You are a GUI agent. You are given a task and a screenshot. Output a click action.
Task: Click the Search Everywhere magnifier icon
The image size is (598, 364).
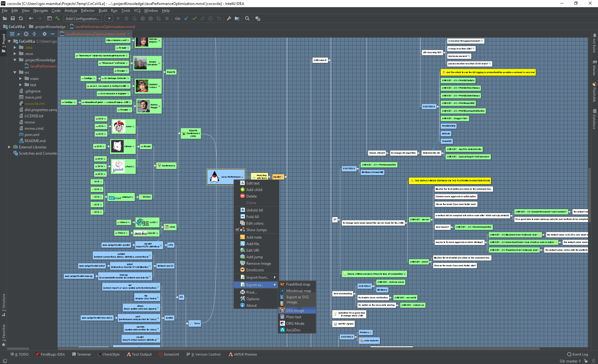(247, 19)
